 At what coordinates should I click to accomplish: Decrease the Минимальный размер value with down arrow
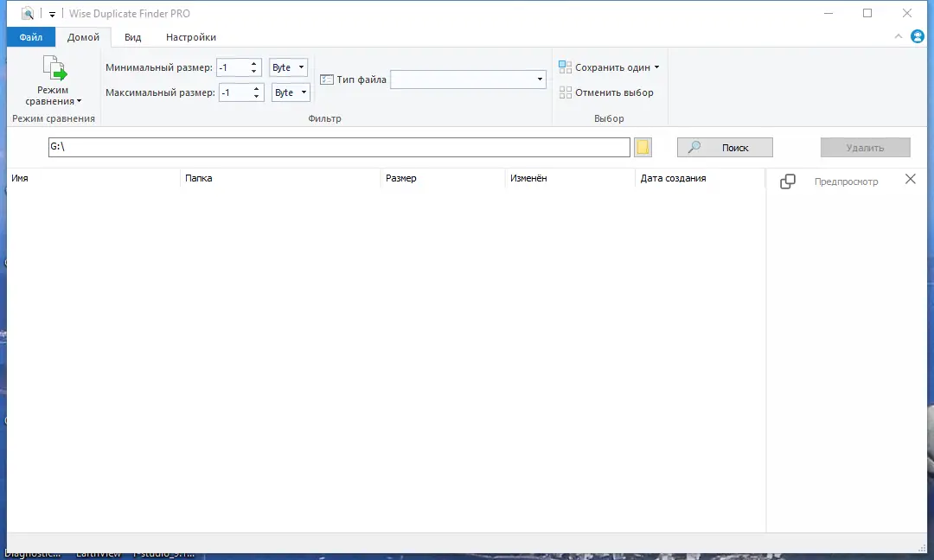click(253, 72)
